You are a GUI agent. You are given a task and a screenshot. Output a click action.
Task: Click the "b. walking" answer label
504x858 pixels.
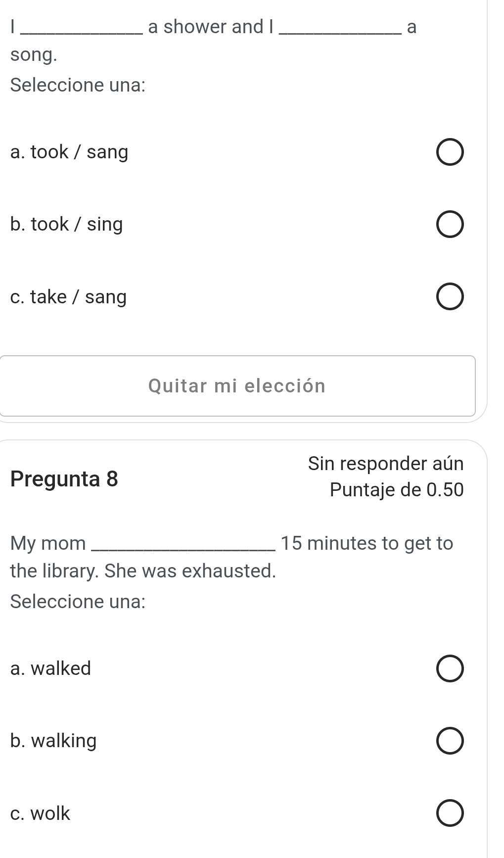tap(53, 741)
